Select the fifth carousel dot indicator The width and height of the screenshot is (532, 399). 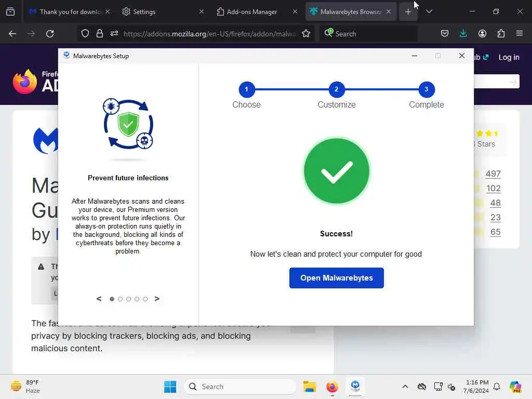(x=145, y=299)
